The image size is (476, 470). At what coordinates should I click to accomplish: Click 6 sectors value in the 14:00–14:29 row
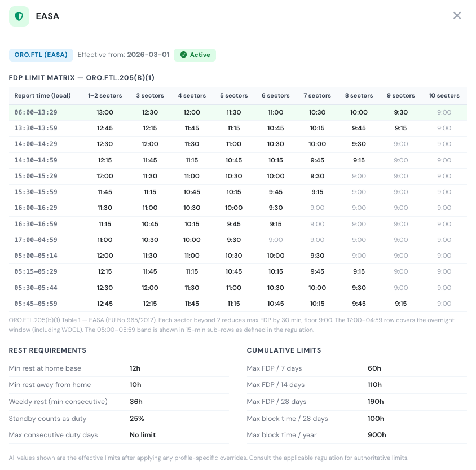[276, 144]
